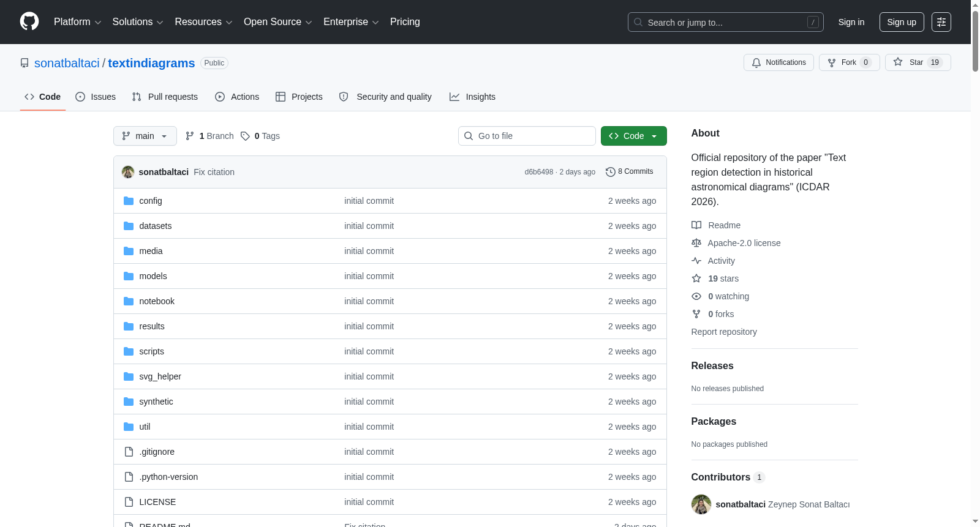The image size is (980, 527).
Task: Click the tag icon next to Tags
Action: tap(245, 136)
